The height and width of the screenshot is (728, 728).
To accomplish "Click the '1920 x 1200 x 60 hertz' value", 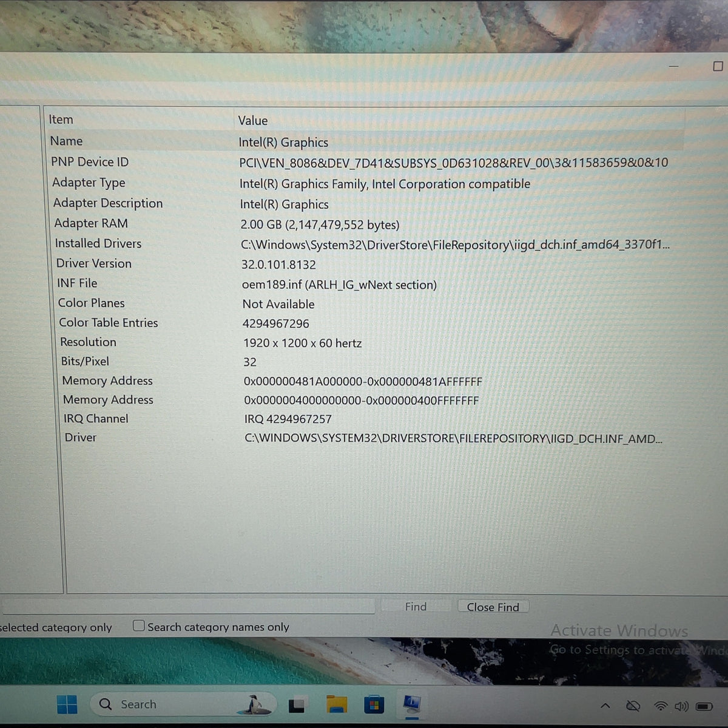I will click(302, 343).
